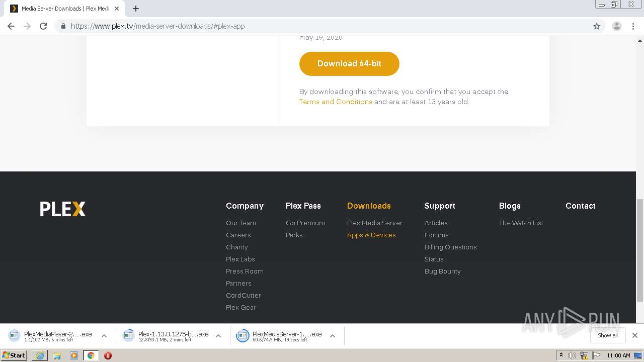Viewport: 644px width, 362px height.
Task: Open CordCutter link
Action: [x=244, y=295]
